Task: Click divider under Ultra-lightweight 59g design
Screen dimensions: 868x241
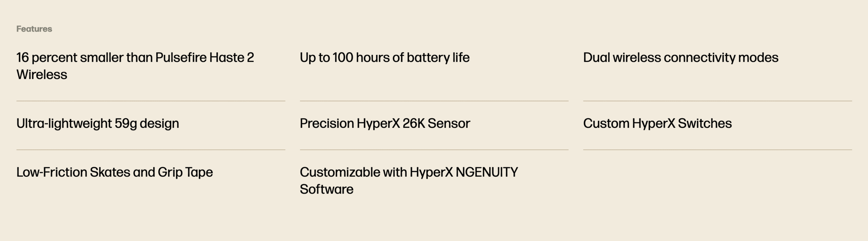Action: pyautogui.click(x=151, y=150)
